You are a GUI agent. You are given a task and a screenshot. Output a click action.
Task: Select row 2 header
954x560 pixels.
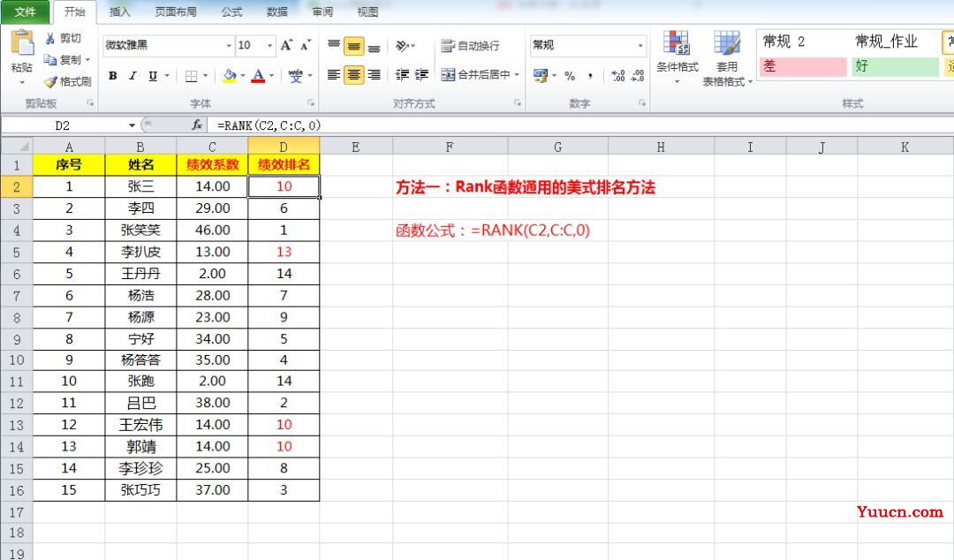coord(17,187)
